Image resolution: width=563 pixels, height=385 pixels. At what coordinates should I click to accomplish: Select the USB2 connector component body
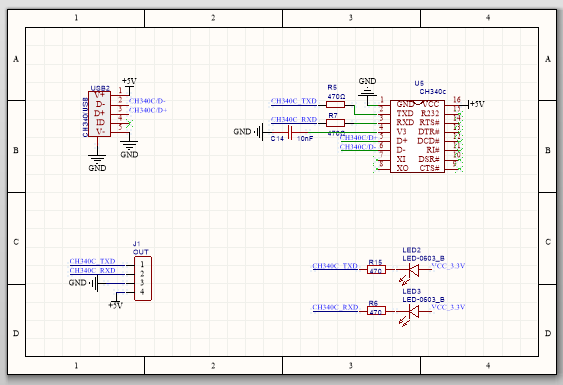pyautogui.click(x=99, y=114)
